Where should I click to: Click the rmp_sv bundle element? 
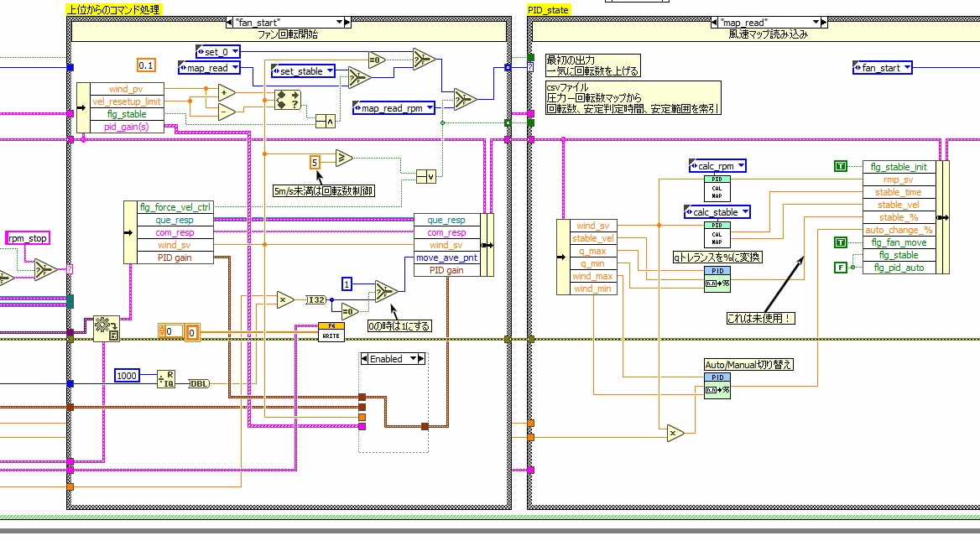pyautogui.click(x=899, y=179)
